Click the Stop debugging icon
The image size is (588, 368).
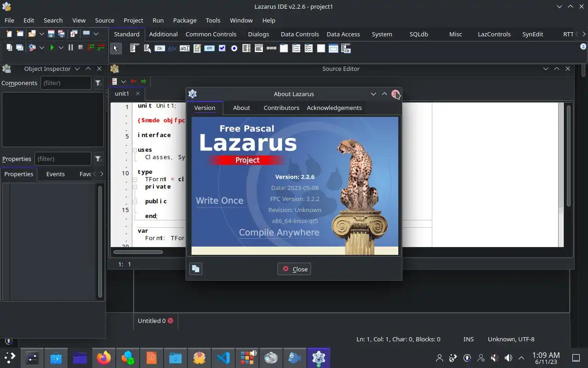click(80, 47)
